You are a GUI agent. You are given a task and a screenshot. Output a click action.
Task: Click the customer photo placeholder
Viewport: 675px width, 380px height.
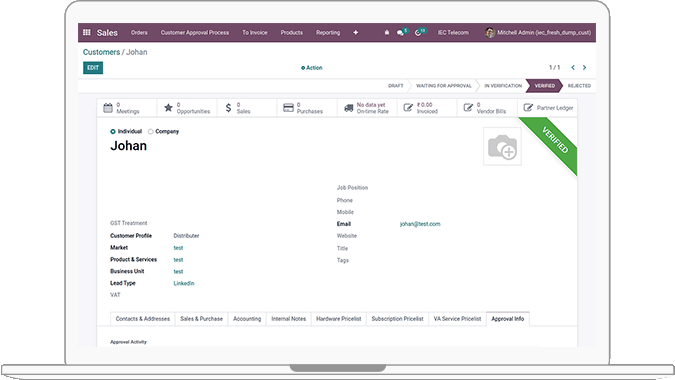point(502,146)
